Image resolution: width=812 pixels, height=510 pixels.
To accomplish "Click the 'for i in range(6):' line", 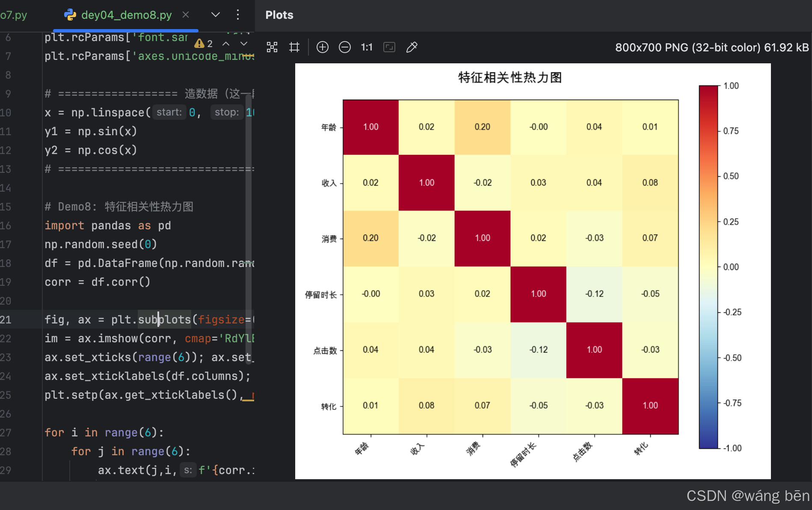I will point(104,433).
